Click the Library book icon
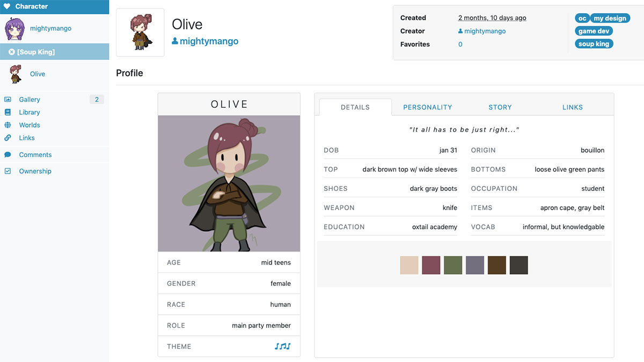The height and width of the screenshot is (362, 644). 8,112
